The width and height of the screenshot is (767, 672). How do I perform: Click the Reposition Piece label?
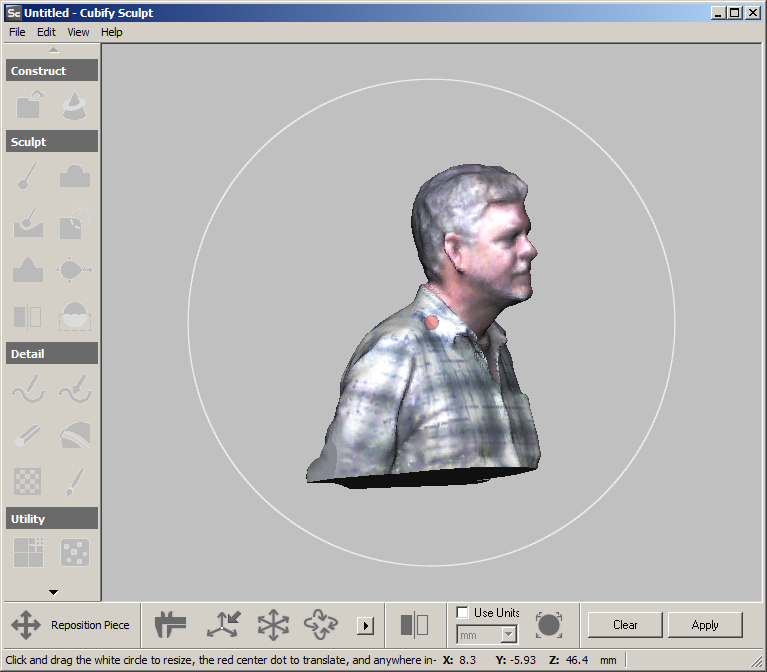90,625
